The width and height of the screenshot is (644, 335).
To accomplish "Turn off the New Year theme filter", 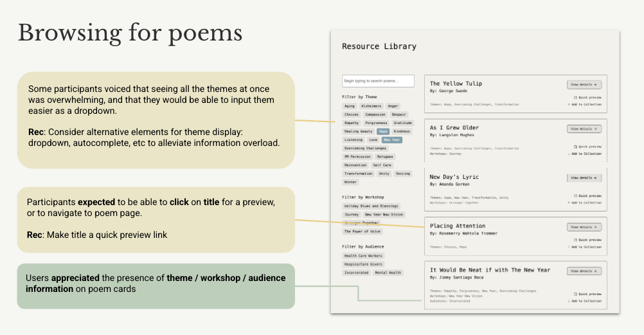I will coord(392,140).
